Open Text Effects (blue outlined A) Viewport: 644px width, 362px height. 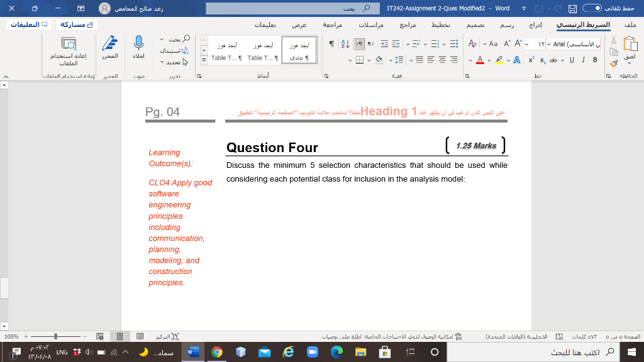pos(517,60)
